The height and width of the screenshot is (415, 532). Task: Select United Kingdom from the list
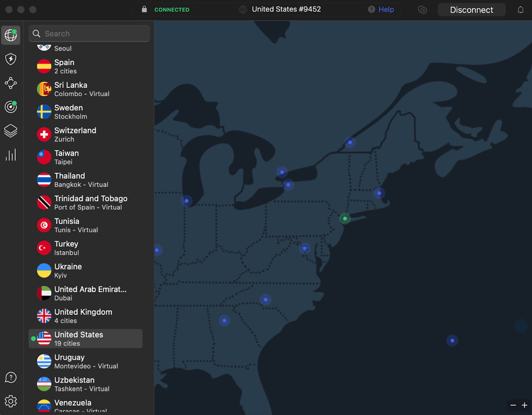pyautogui.click(x=86, y=316)
